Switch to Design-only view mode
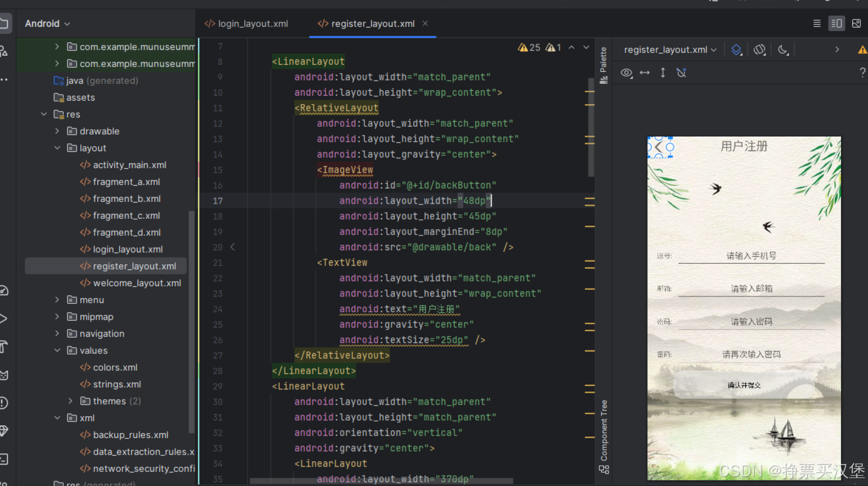The height and width of the screenshot is (486, 868). (x=857, y=23)
